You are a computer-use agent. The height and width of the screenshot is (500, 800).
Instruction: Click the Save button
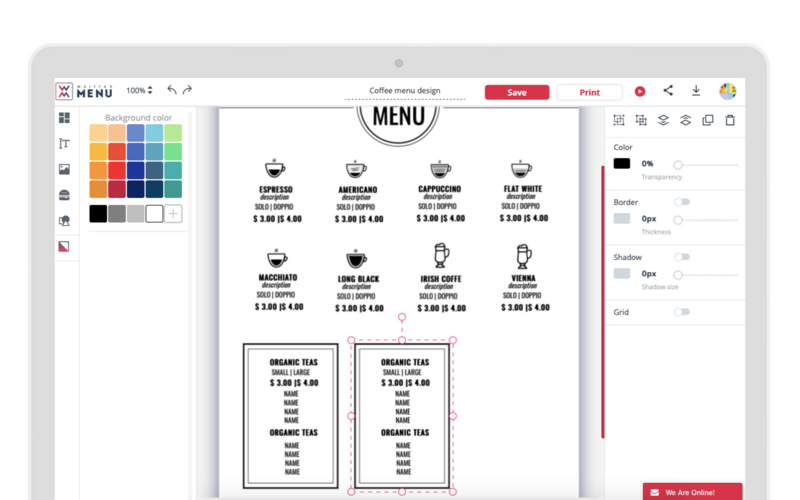(517, 92)
